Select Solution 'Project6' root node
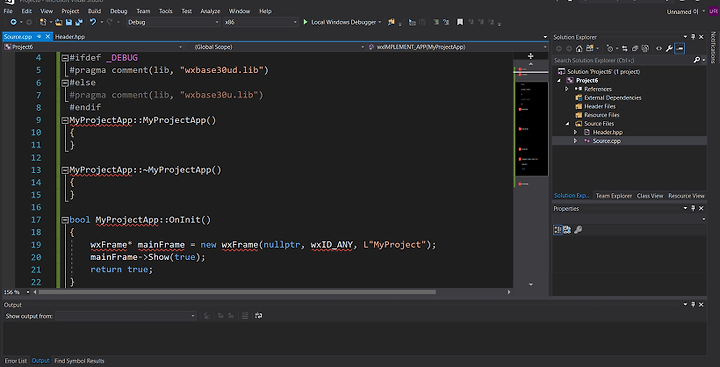 coord(603,72)
